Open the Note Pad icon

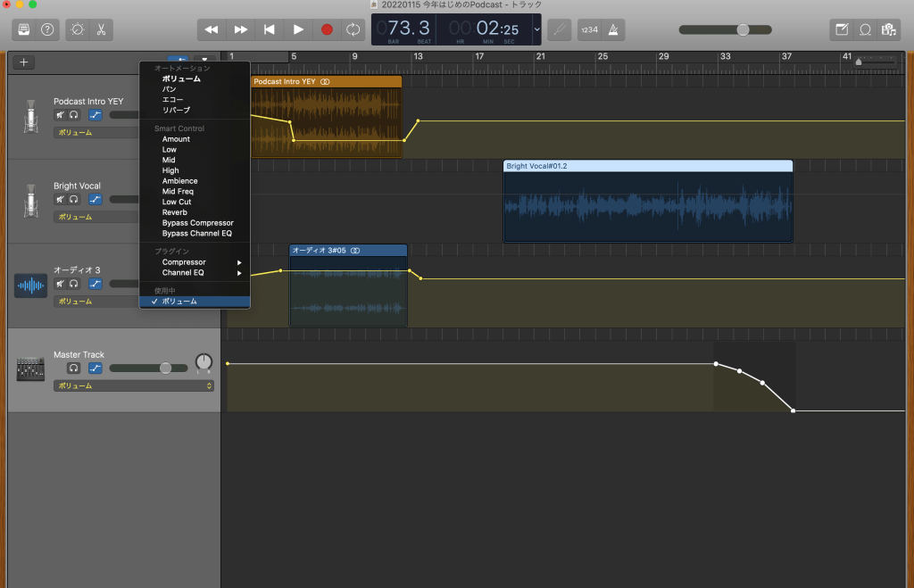pyautogui.click(x=842, y=29)
